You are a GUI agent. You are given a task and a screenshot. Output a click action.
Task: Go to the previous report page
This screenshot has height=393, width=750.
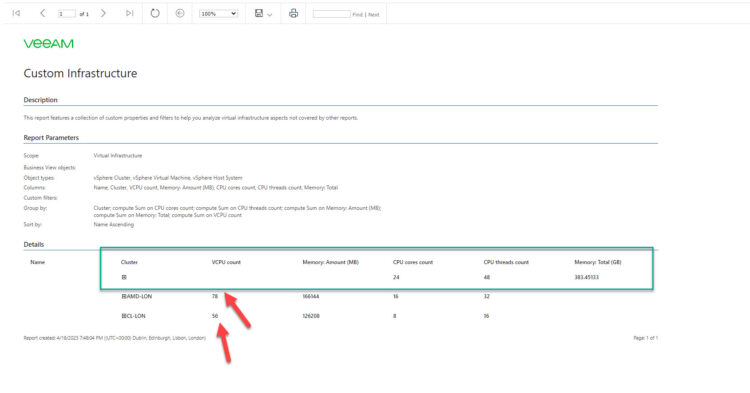pos(43,13)
